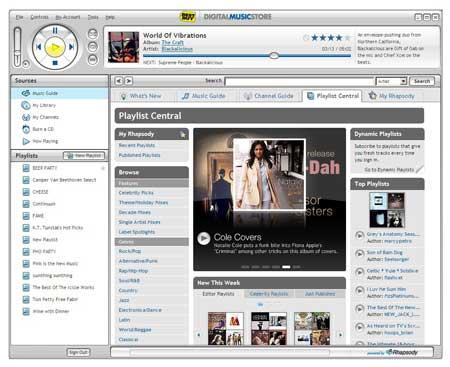The height and width of the screenshot is (367, 450).
Task: Pause playback with the pause button
Action: (x=55, y=31)
